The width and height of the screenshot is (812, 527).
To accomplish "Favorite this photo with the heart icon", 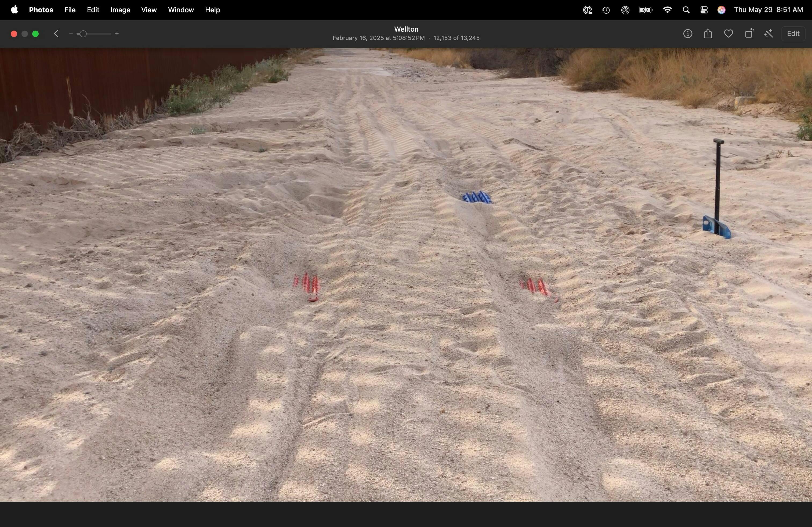I will [x=728, y=34].
